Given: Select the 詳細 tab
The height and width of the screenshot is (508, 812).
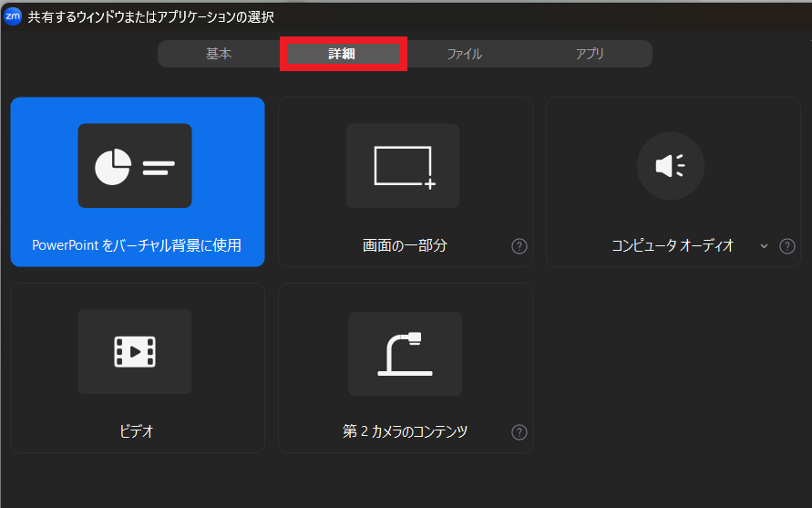Looking at the screenshot, I should [x=343, y=54].
